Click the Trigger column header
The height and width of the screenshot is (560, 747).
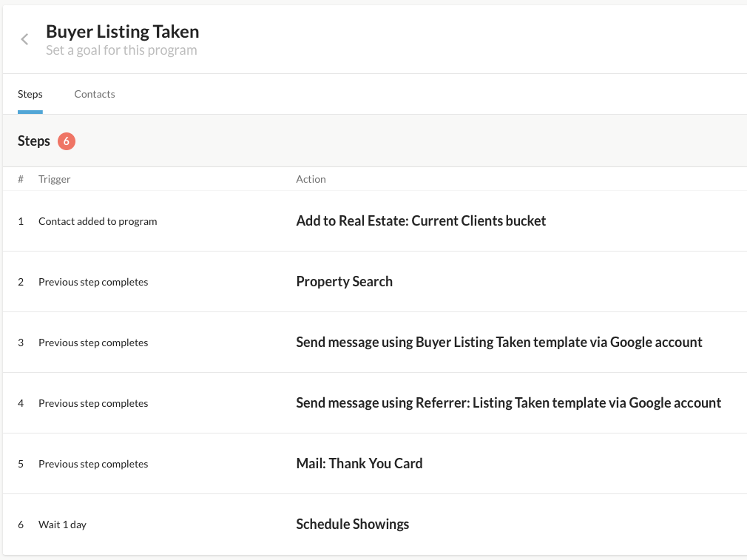(54, 179)
